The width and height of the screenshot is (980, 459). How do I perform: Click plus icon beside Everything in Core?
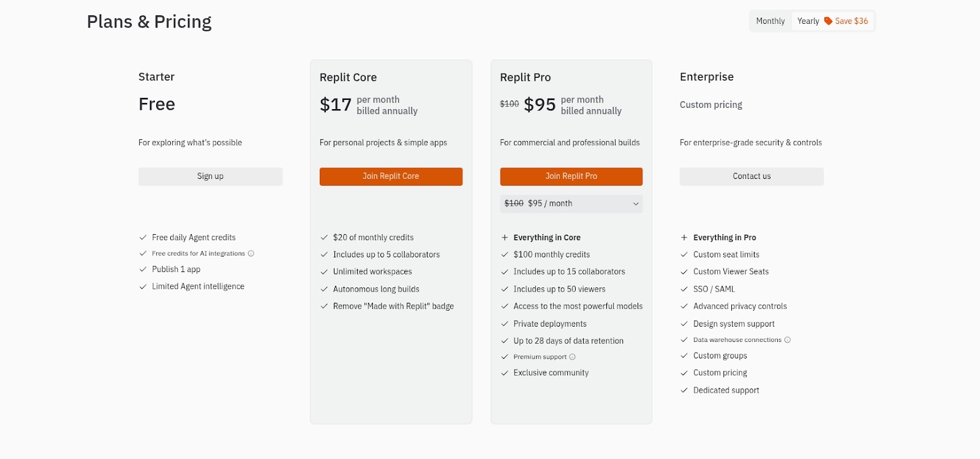tap(505, 237)
